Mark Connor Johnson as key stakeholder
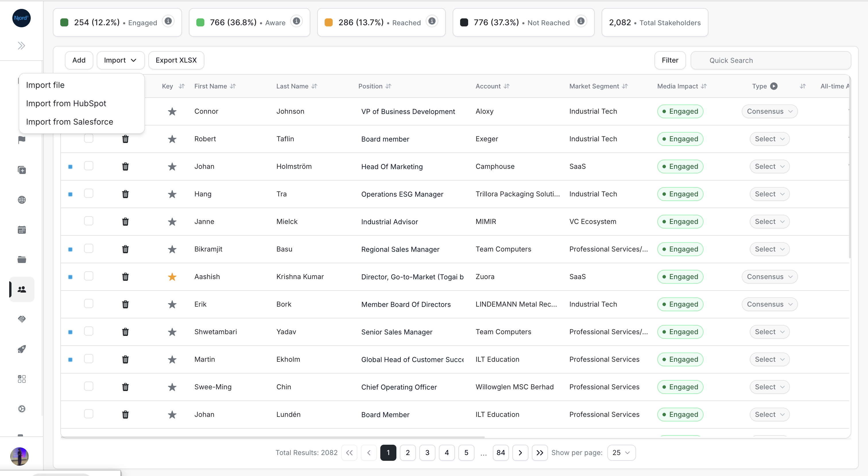This screenshot has width=868, height=476. coord(172,111)
